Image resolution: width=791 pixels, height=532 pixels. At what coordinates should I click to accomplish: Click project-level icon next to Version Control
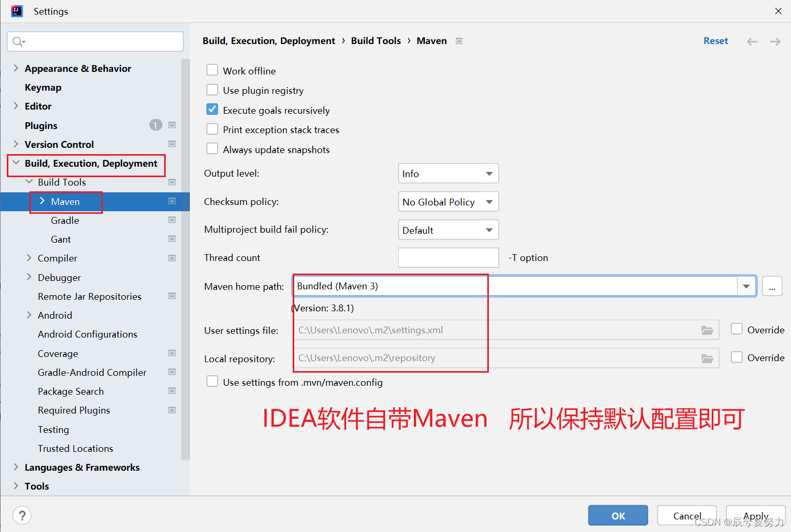172,144
